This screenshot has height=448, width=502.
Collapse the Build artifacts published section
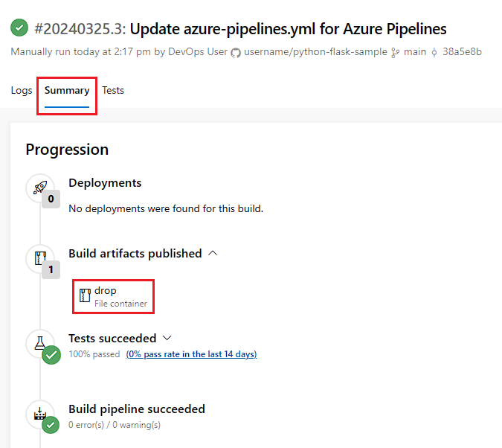click(x=213, y=253)
